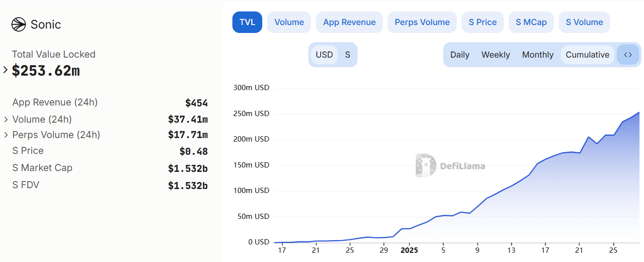
Task: Choose the Monthly interval
Action: [538, 55]
